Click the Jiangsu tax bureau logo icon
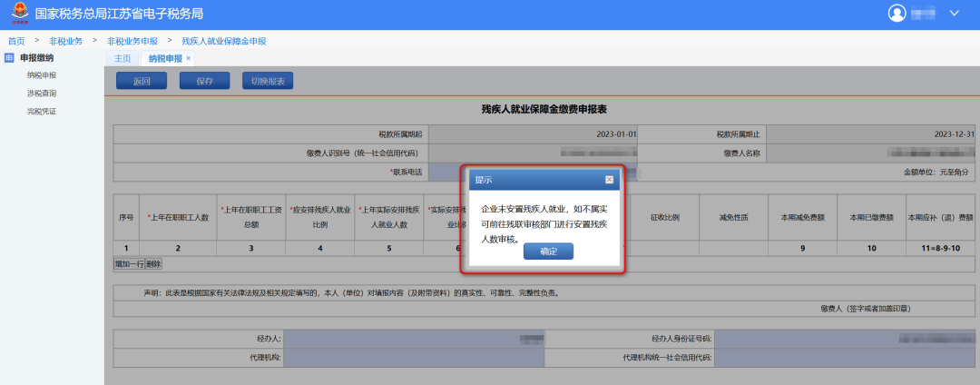 pos(19,14)
